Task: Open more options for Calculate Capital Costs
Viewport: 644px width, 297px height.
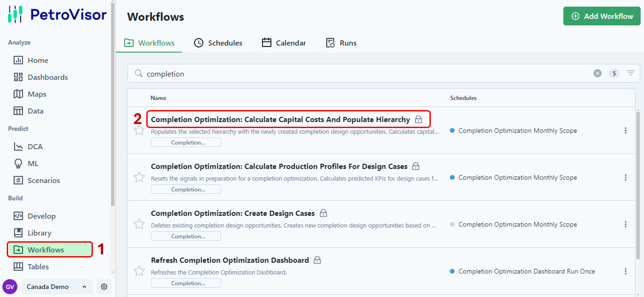Action: [626, 131]
